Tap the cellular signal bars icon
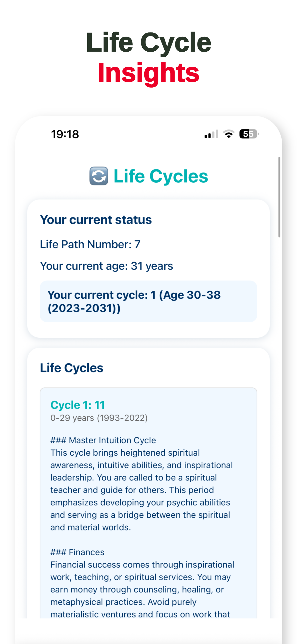The height and width of the screenshot is (644, 297). [211, 134]
